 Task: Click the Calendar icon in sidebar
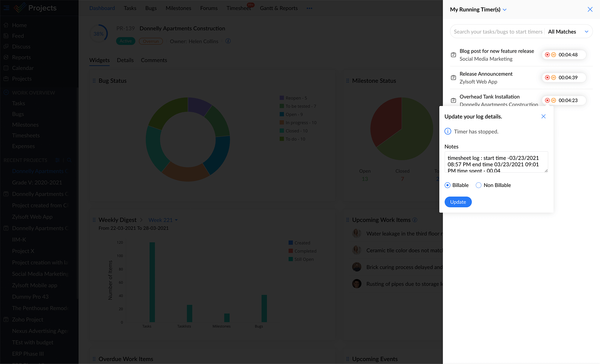coord(6,68)
